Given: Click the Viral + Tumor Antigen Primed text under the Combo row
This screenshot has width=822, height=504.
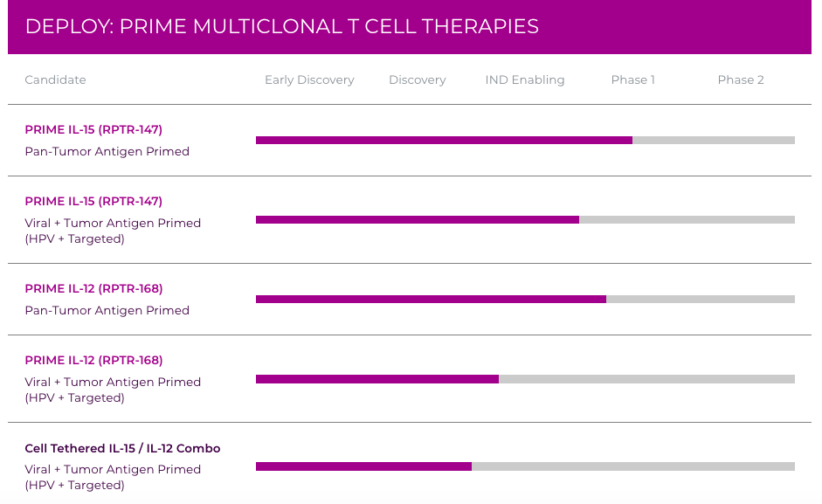Looking at the screenshot, I should pos(113,469).
